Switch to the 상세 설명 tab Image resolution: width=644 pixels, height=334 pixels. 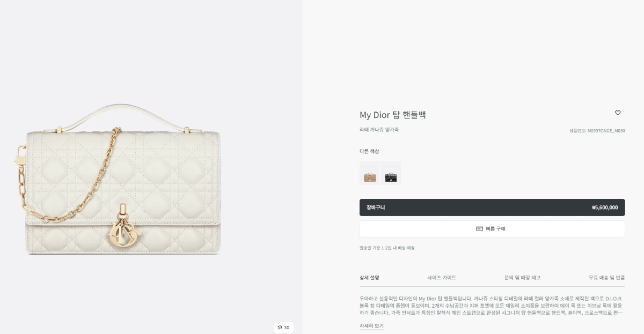click(369, 278)
